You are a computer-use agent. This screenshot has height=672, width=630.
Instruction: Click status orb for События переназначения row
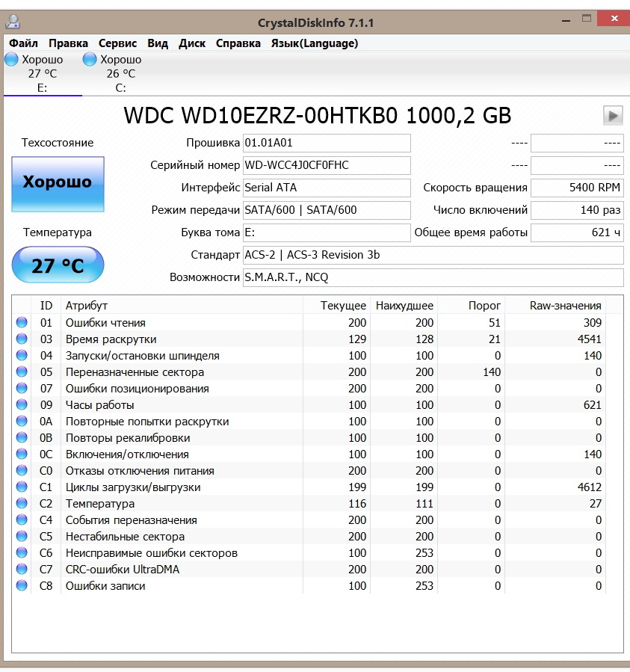coord(22,520)
